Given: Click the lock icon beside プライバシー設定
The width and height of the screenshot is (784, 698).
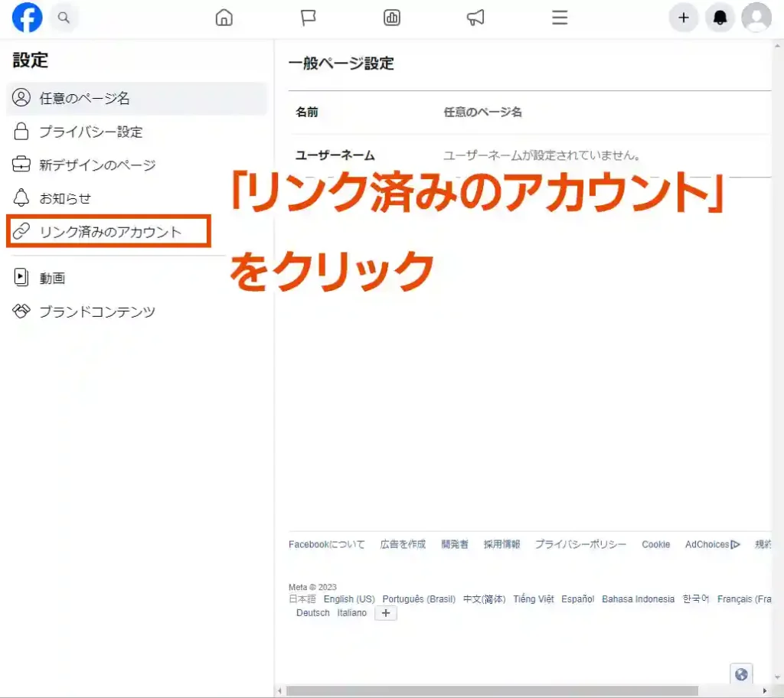Looking at the screenshot, I should tap(21, 131).
